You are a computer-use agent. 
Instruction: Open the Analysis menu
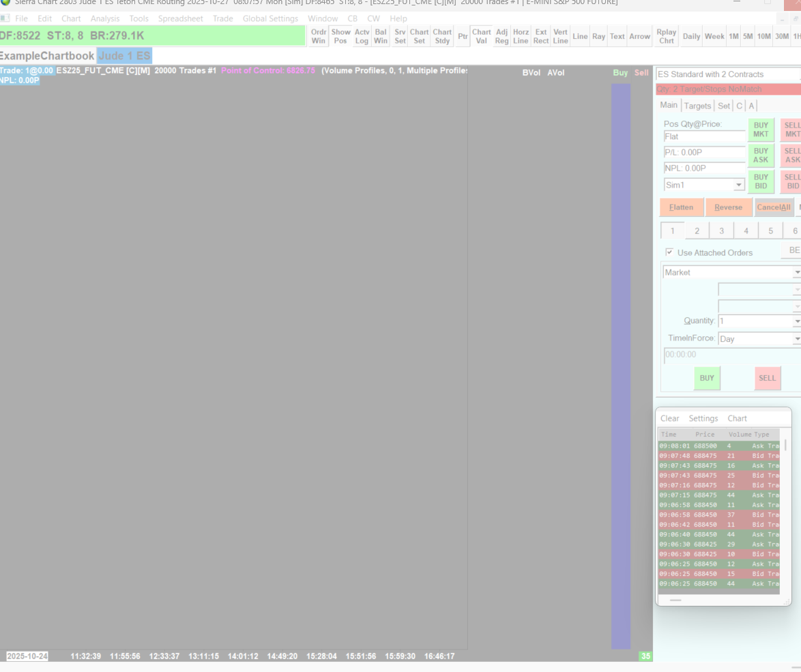click(104, 18)
